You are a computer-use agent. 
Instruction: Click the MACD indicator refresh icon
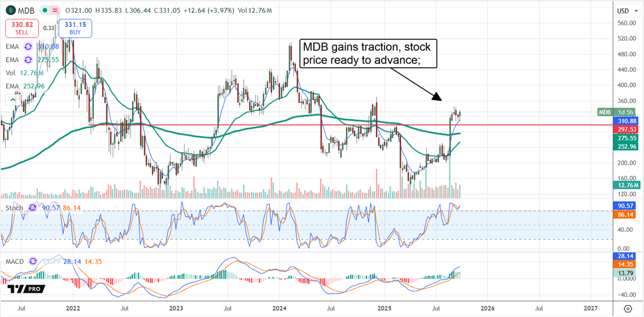tap(33, 262)
